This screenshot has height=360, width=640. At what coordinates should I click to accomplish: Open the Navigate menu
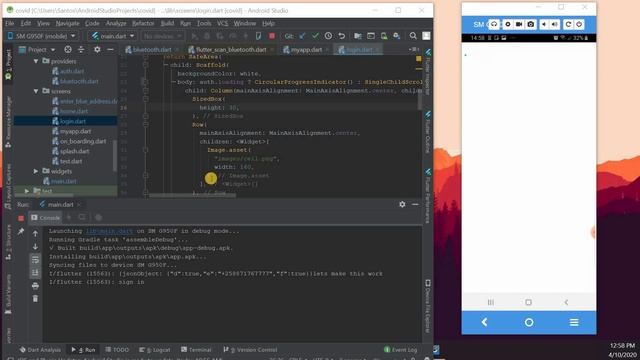(67, 23)
